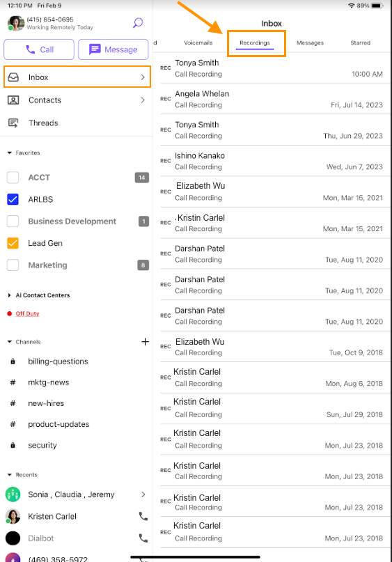The image size is (392, 562).
Task: Open Angela Whelan's Jul 14 recording
Action: 275,99
